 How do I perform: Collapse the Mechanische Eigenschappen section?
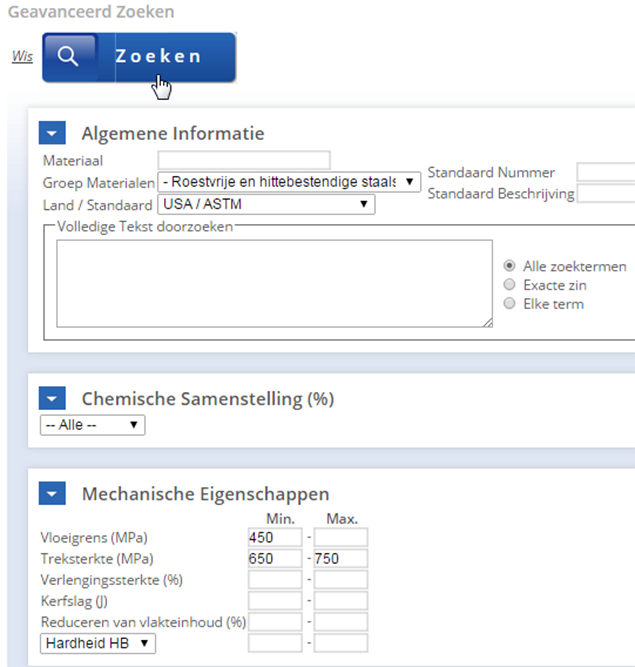[x=52, y=493]
